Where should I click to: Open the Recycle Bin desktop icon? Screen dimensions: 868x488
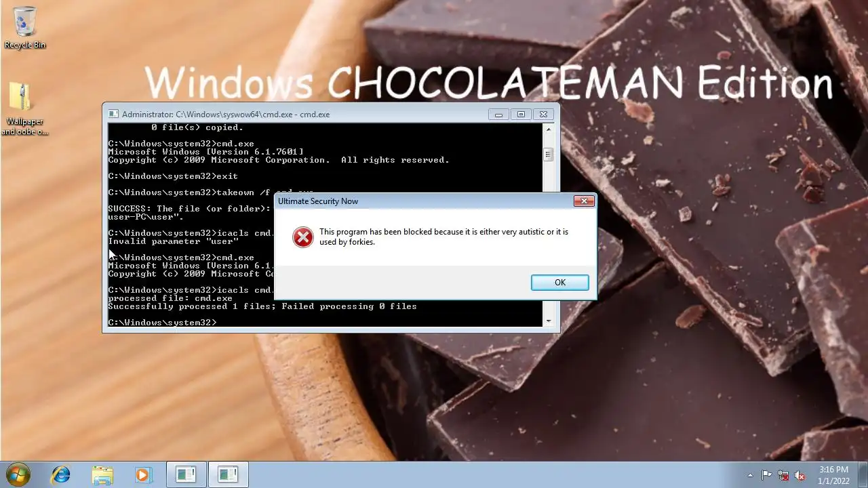(x=25, y=27)
